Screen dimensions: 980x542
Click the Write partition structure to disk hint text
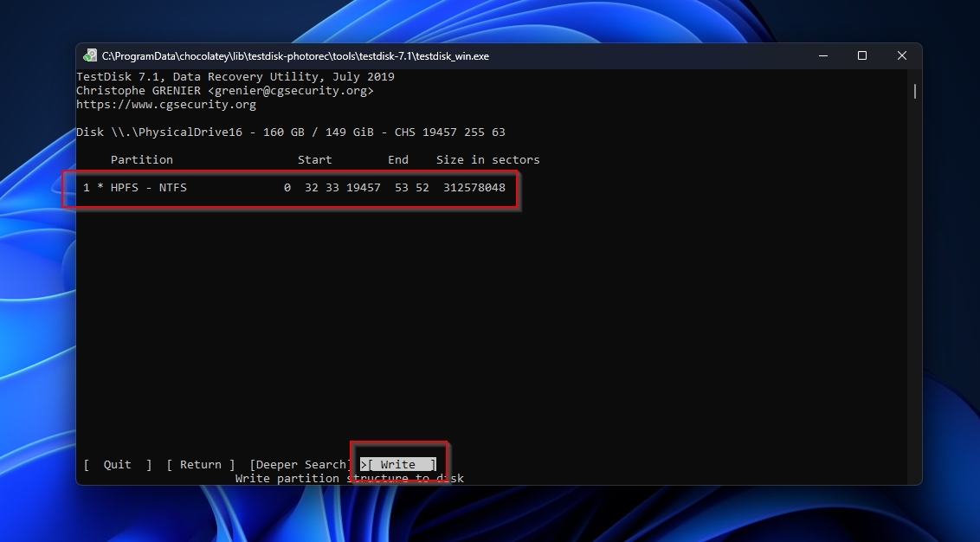click(x=351, y=478)
